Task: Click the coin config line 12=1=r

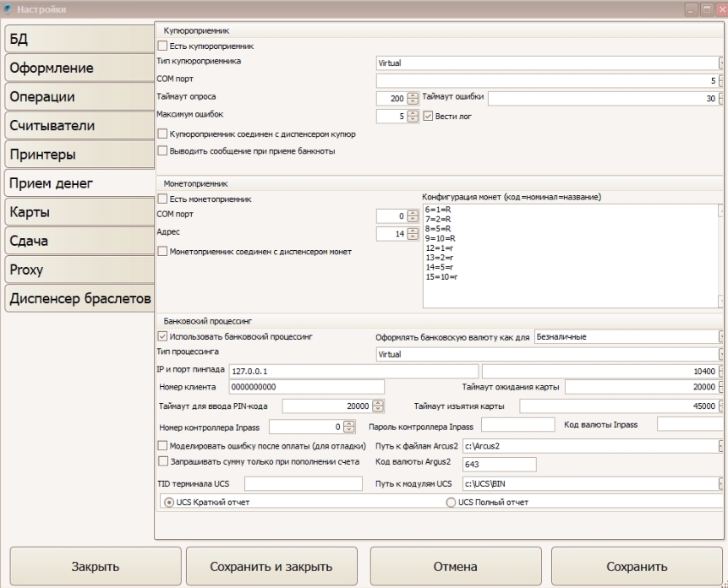Action: click(439, 248)
